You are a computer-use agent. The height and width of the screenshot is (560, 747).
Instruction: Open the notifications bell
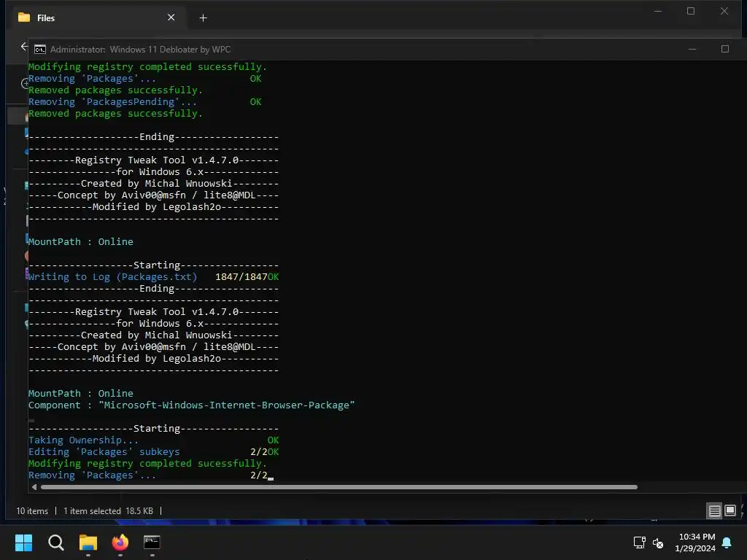[x=727, y=542]
